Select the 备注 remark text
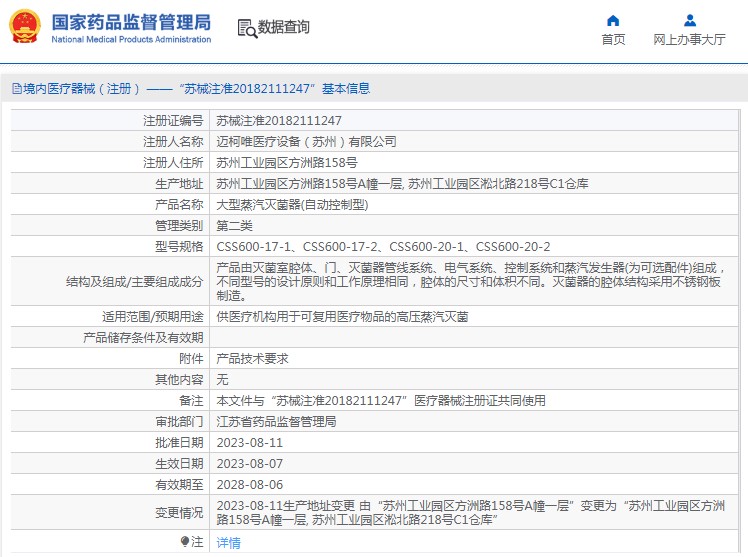This screenshot has width=748, height=557. pos(381,401)
